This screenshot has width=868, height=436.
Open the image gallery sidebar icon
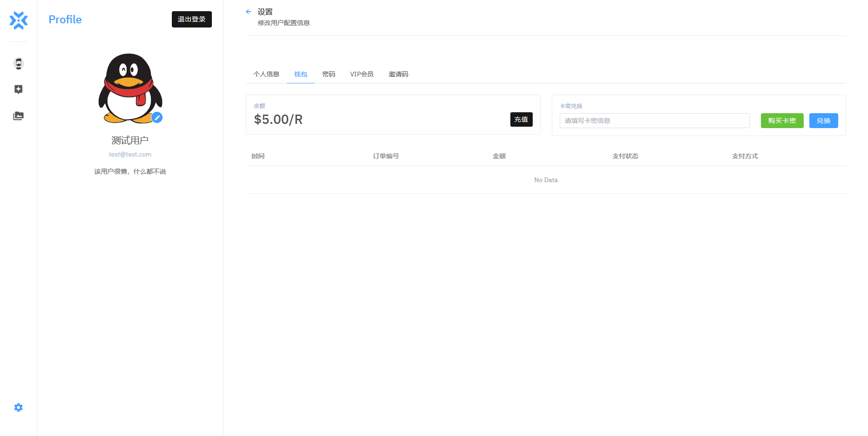[19, 116]
